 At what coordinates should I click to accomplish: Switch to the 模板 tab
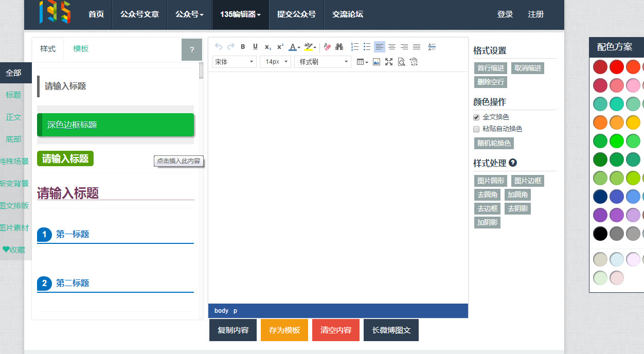pyautogui.click(x=80, y=48)
